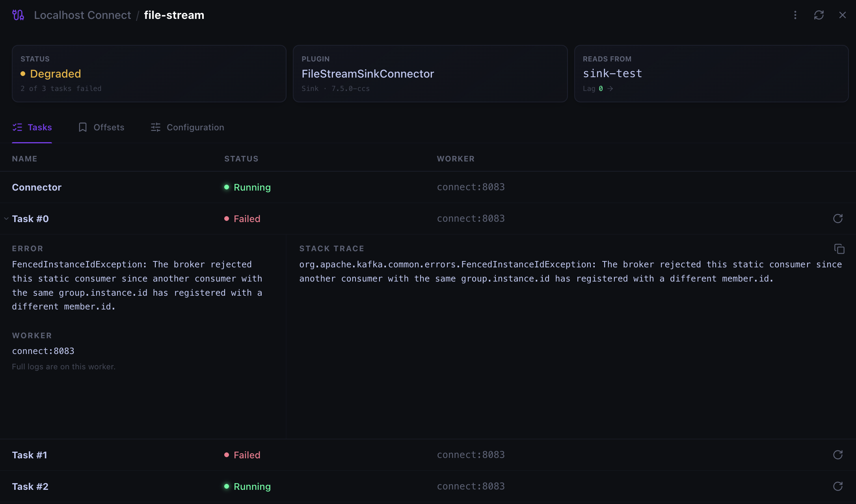Open the three-dot more options menu
This screenshot has width=856, height=504.
click(795, 15)
